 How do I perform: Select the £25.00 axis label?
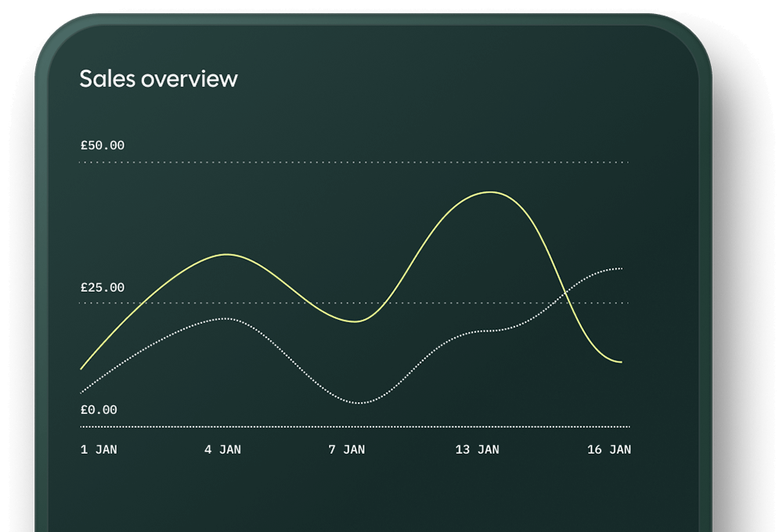102,288
